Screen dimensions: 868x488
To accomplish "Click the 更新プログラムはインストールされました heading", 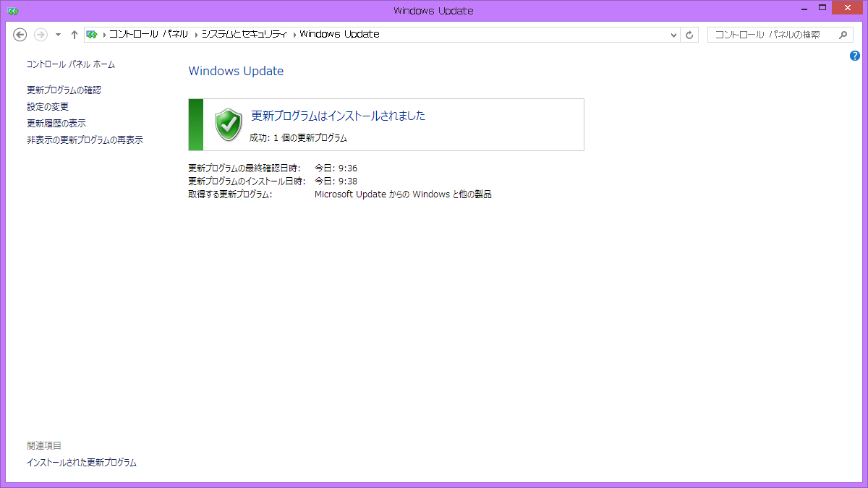I will click(339, 116).
